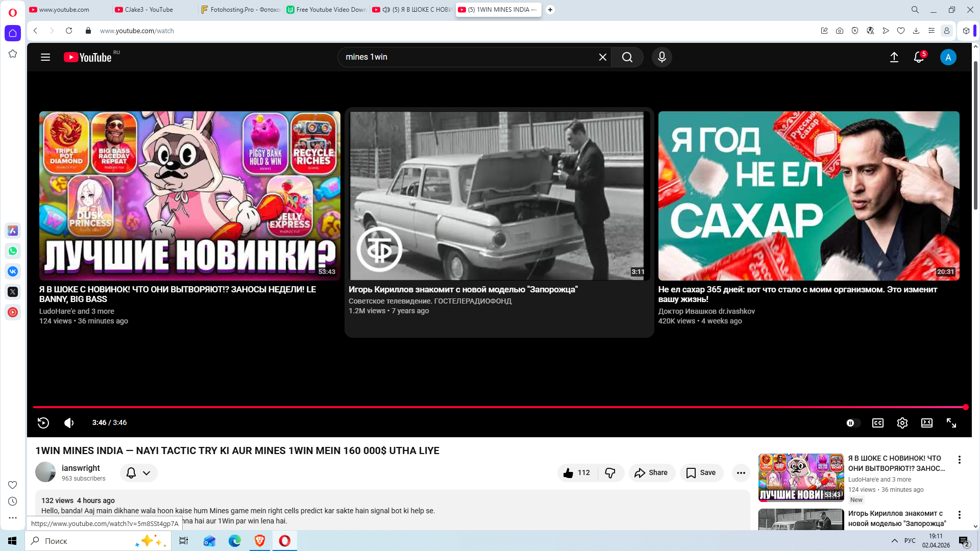Open more actions for the video
The width and height of the screenshot is (980, 551).
pos(741,473)
